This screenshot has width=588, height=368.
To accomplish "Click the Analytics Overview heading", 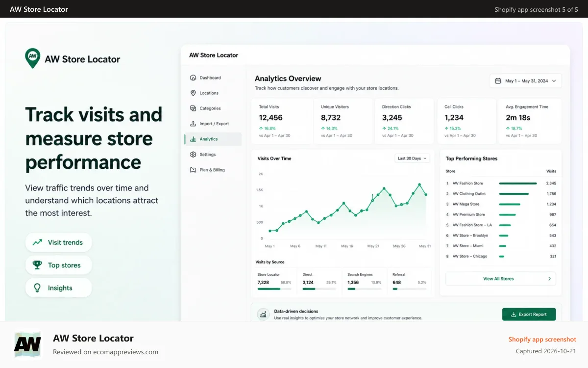I will coord(288,79).
